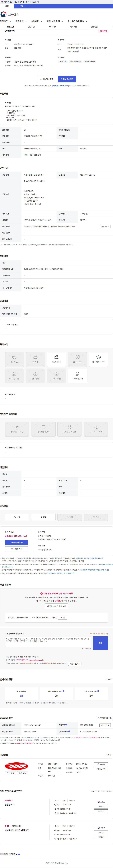Click the 직원대출제도 icon

(35, 376)
